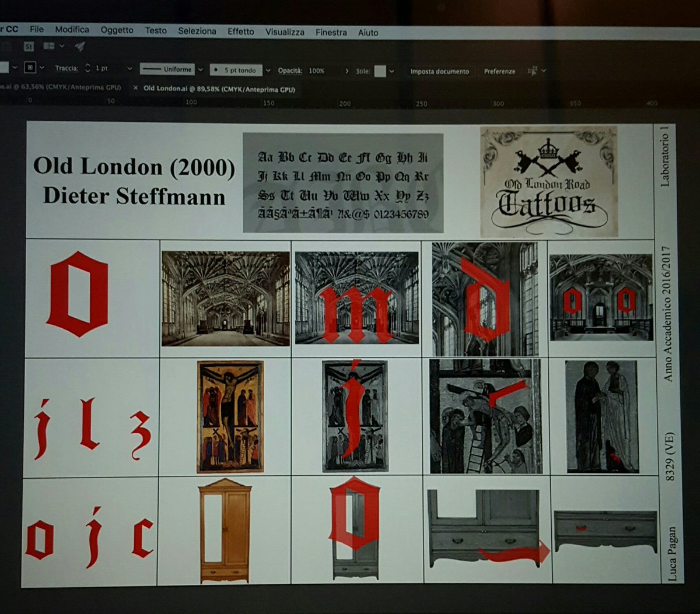Click the stroke color box icon
The width and height of the screenshot is (700, 614).
[30, 68]
